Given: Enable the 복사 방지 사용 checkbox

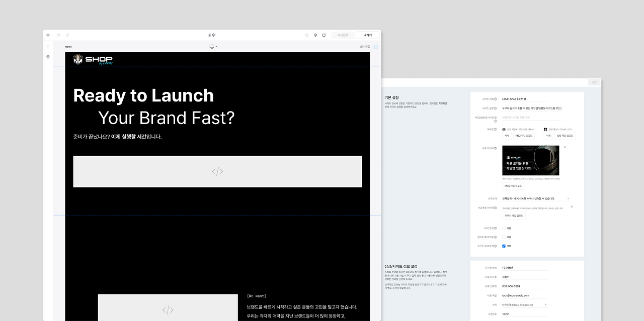Looking at the screenshot, I should [x=504, y=228].
